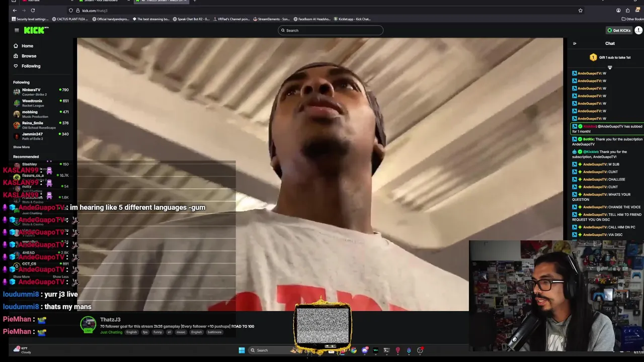Bookmark this page with star icon
The height and width of the screenshot is (362, 644).
pyautogui.click(x=581, y=10)
